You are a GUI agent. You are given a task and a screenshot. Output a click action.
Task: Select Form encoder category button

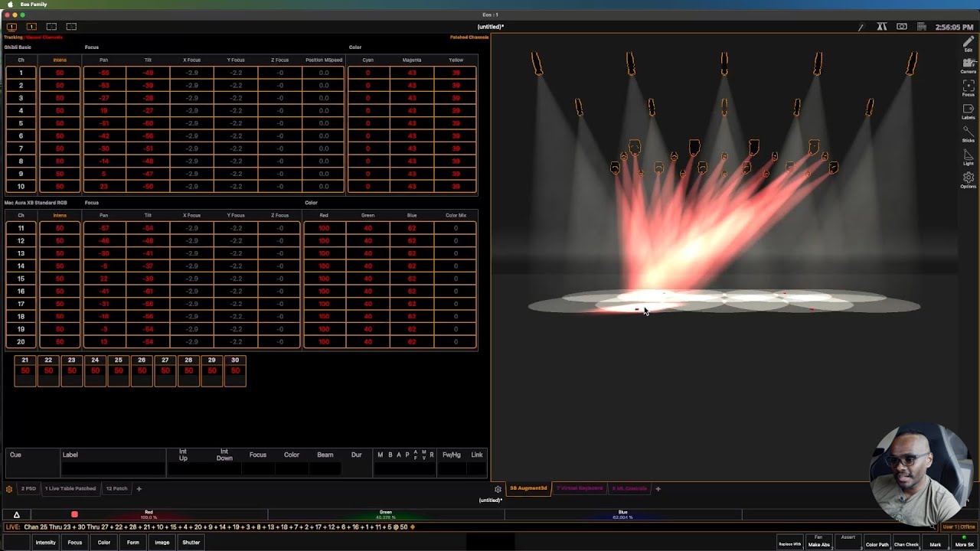[x=132, y=543]
